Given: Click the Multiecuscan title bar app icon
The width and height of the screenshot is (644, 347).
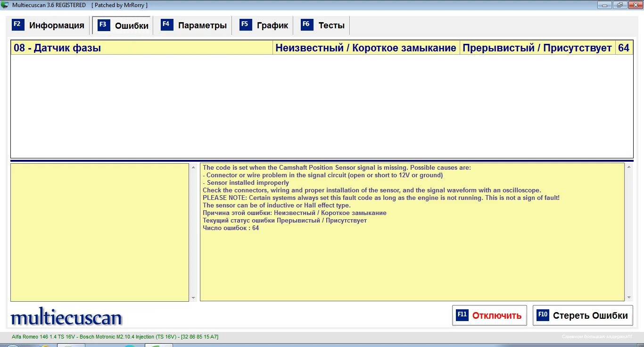Looking at the screenshot, I should coord(5,5).
